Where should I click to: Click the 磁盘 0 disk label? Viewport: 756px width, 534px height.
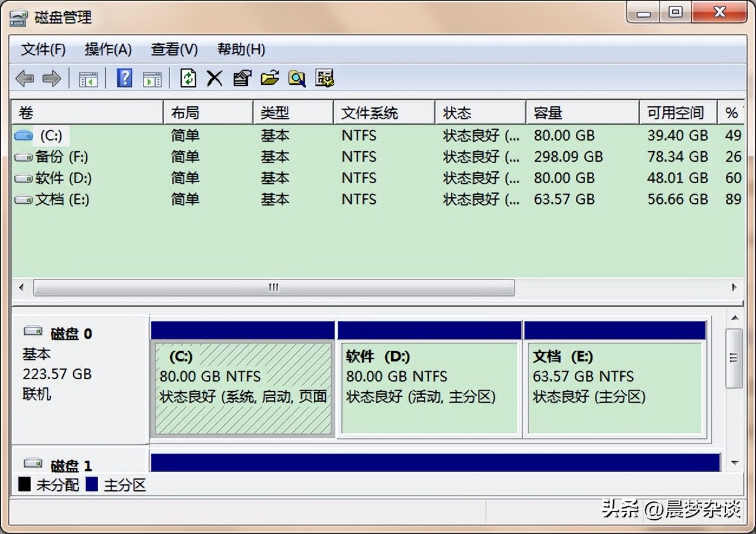coord(71,334)
